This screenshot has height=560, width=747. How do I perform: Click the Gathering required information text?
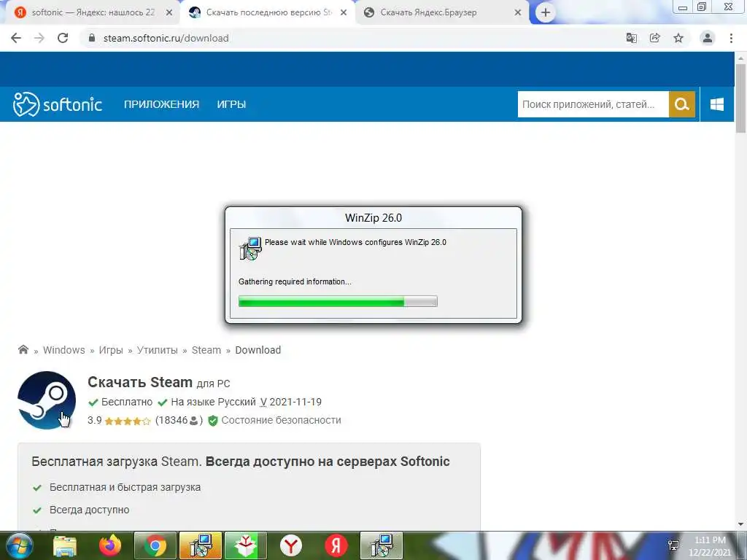click(295, 281)
